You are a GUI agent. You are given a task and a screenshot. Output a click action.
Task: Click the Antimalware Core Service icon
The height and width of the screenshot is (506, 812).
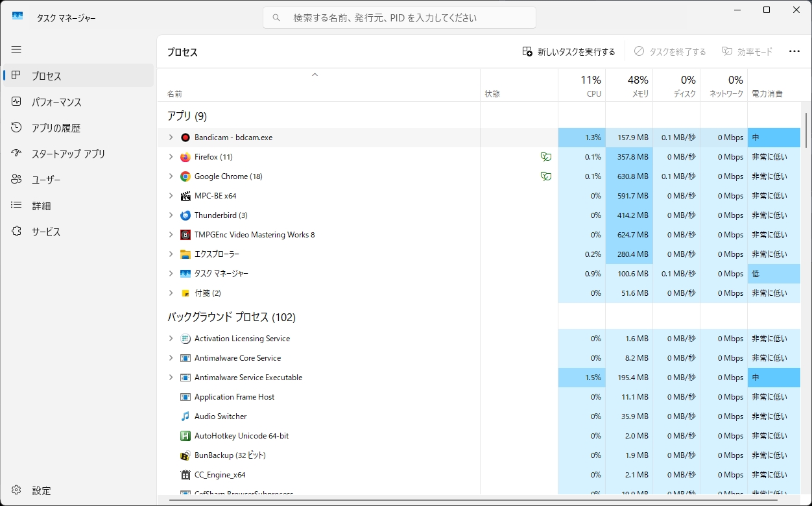pos(185,358)
